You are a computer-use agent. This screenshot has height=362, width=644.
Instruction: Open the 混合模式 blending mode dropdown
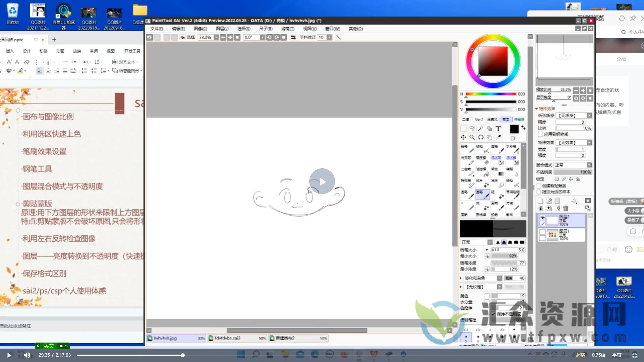pyautogui.click(x=589, y=165)
